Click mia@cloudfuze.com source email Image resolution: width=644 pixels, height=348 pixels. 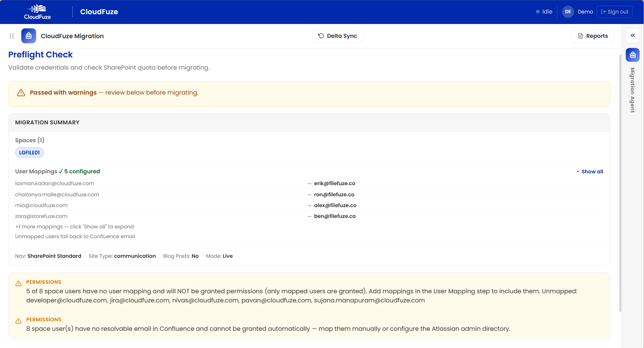point(41,205)
